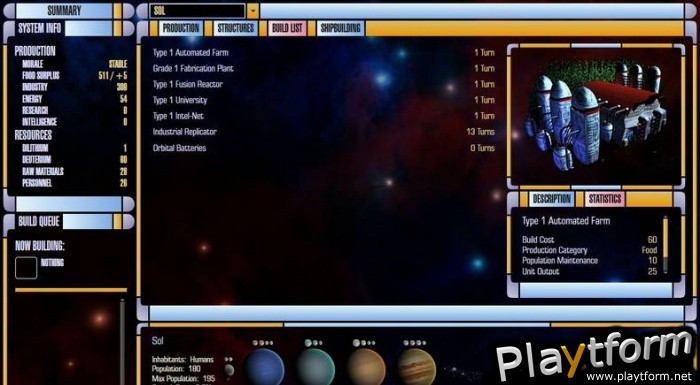
Task: Select the Sol system name field
Action: 198,11
